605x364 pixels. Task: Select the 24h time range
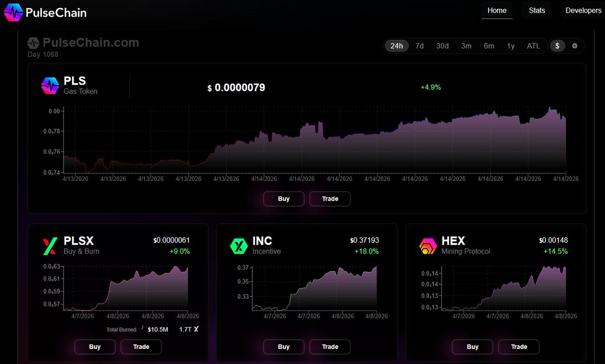pyautogui.click(x=397, y=46)
